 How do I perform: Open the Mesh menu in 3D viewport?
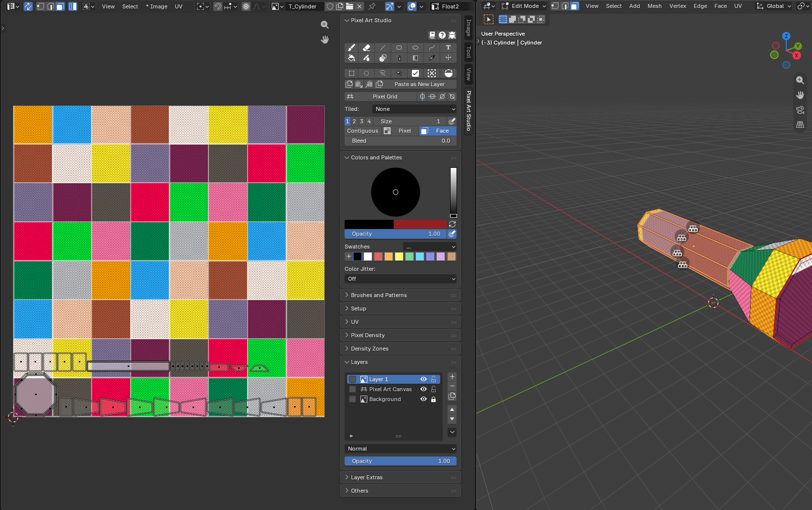point(655,6)
